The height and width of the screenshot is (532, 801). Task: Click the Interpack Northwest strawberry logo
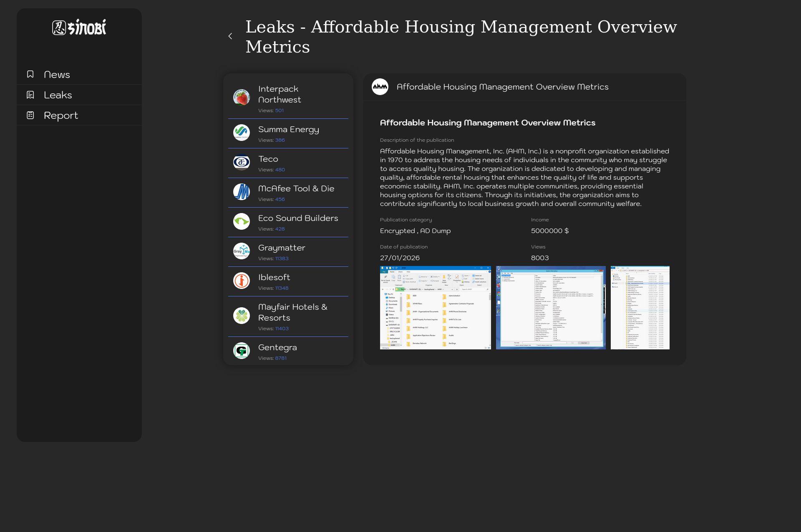(242, 97)
